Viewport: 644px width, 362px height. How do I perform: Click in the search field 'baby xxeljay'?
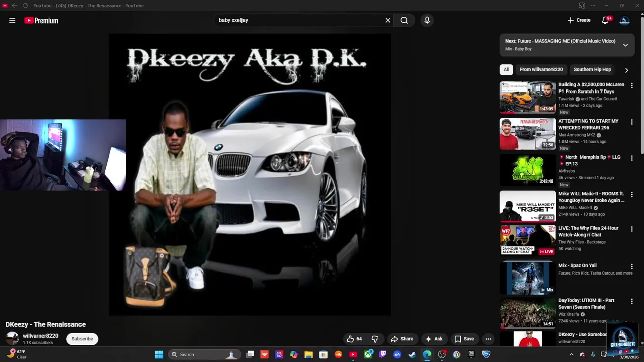299,20
